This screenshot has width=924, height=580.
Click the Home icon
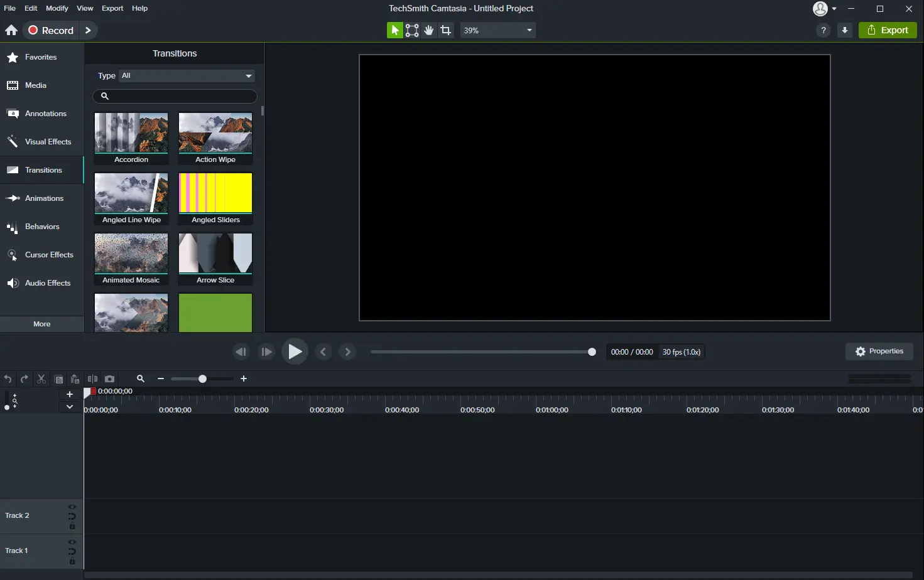(11, 30)
